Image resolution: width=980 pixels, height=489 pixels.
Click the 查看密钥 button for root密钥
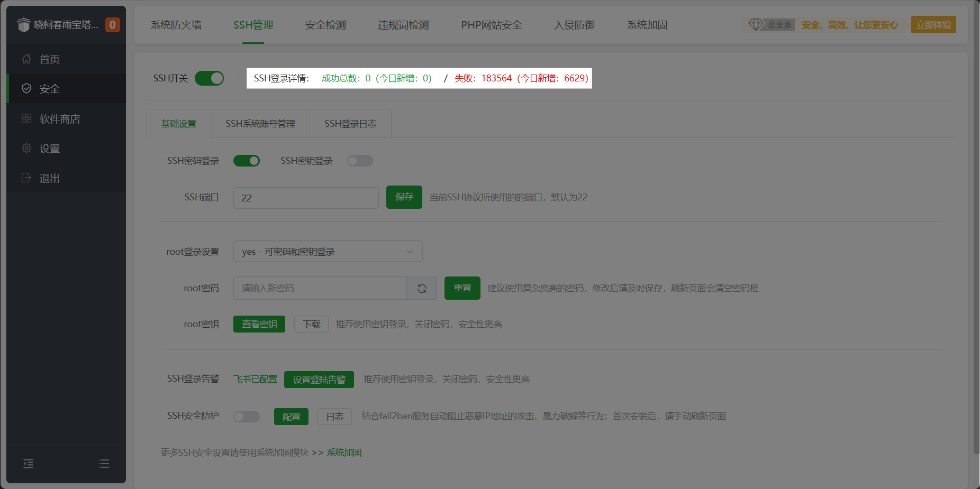click(x=259, y=324)
